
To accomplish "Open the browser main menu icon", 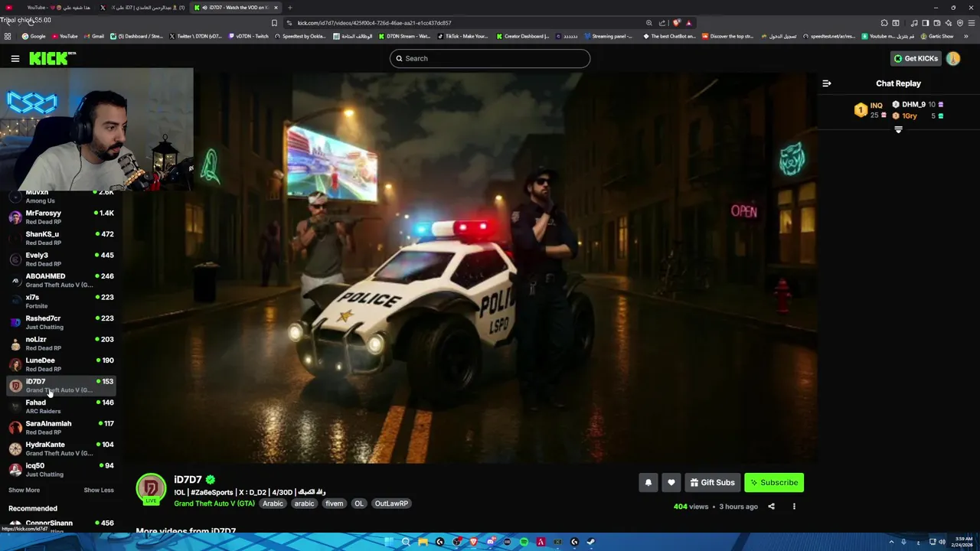I will 972,23.
